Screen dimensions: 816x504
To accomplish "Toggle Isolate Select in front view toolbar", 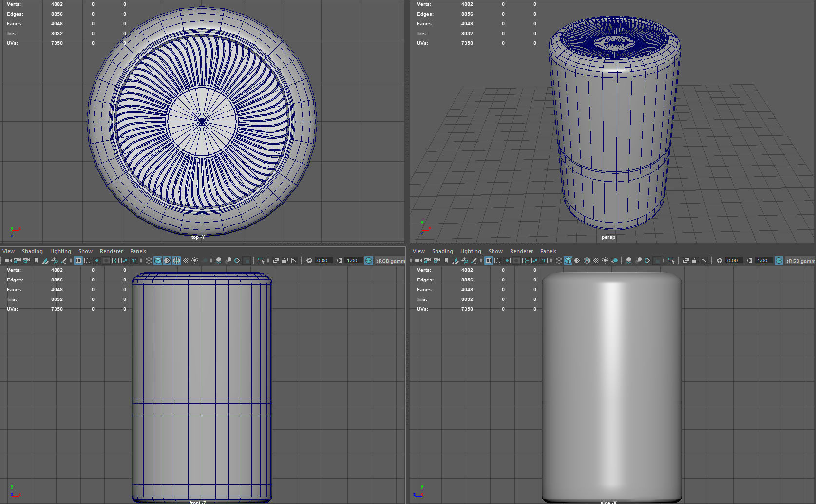I will pos(261,261).
